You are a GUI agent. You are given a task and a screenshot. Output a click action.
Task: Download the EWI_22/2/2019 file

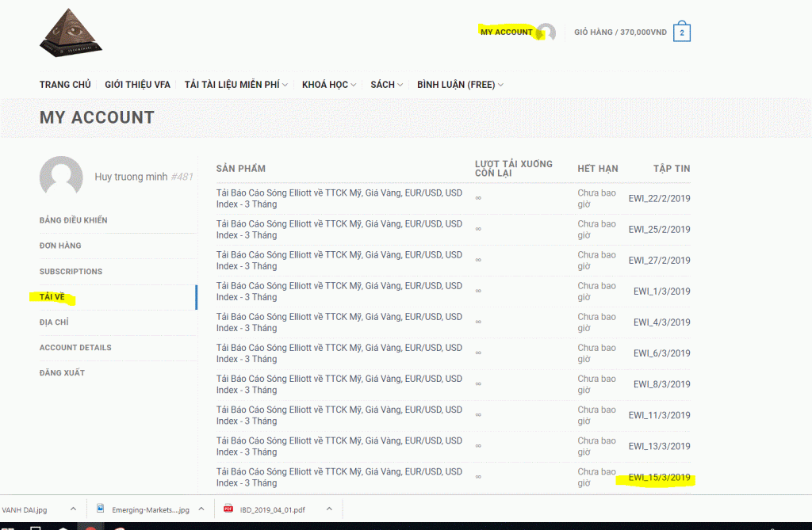[x=659, y=198]
